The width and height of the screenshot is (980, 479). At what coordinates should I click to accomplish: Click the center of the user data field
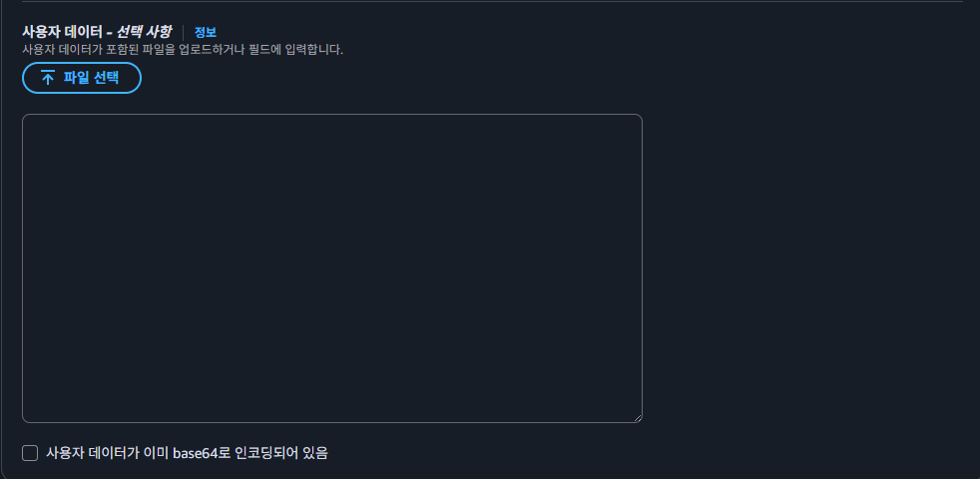(331, 267)
